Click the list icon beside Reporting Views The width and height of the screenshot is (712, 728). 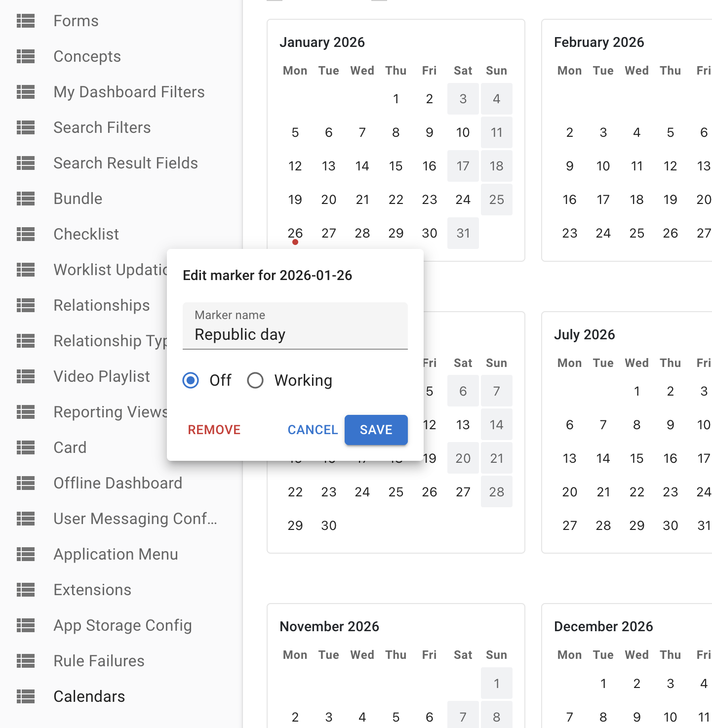[26, 412]
